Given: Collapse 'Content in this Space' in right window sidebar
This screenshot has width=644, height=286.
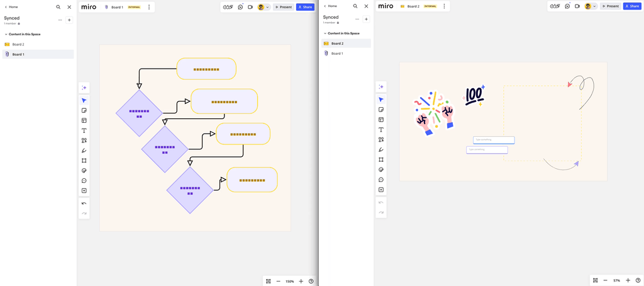Looking at the screenshot, I should [325, 33].
